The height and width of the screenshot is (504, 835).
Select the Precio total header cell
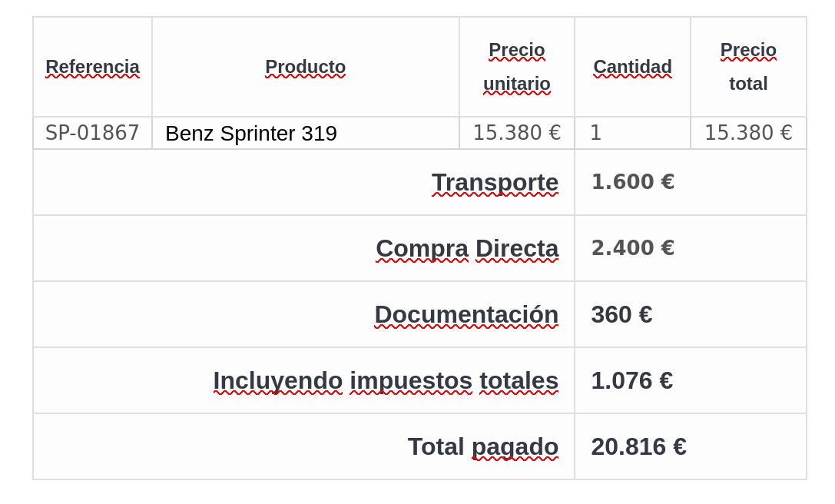(748, 67)
